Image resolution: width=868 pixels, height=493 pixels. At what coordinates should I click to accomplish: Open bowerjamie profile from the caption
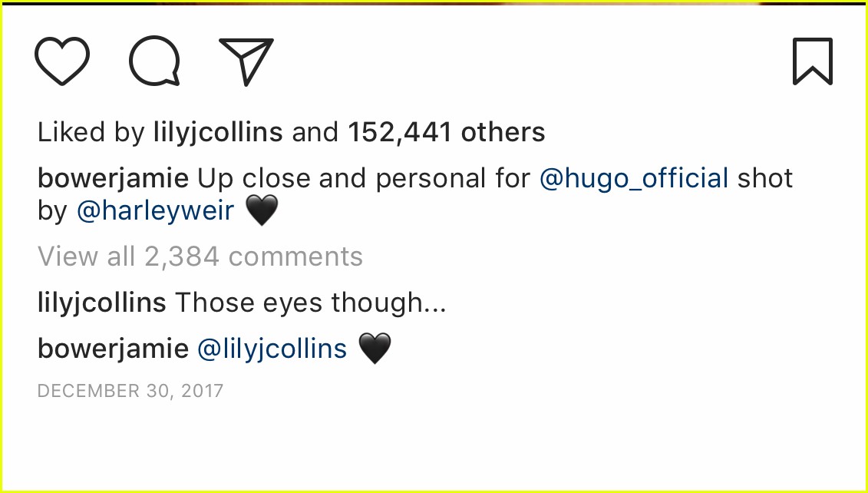tap(113, 179)
